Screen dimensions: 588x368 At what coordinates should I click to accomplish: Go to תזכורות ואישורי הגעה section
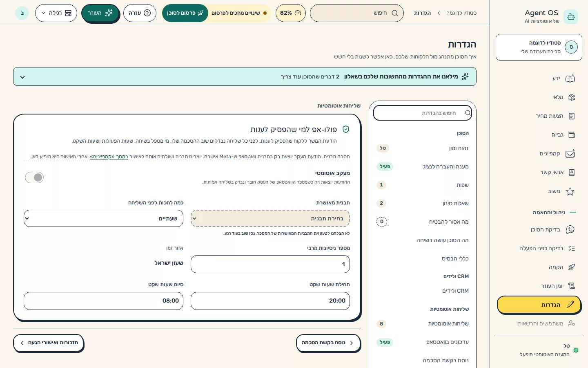[x=48, y=343]
